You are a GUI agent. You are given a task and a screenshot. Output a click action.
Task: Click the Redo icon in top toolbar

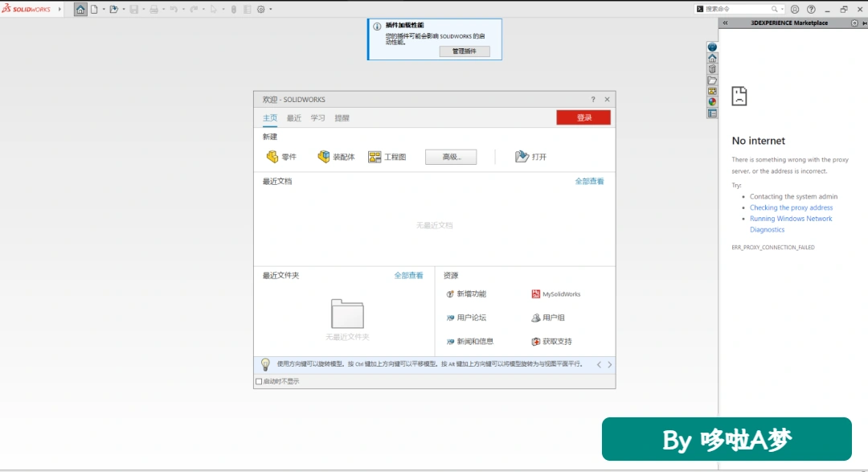[194, 10]
